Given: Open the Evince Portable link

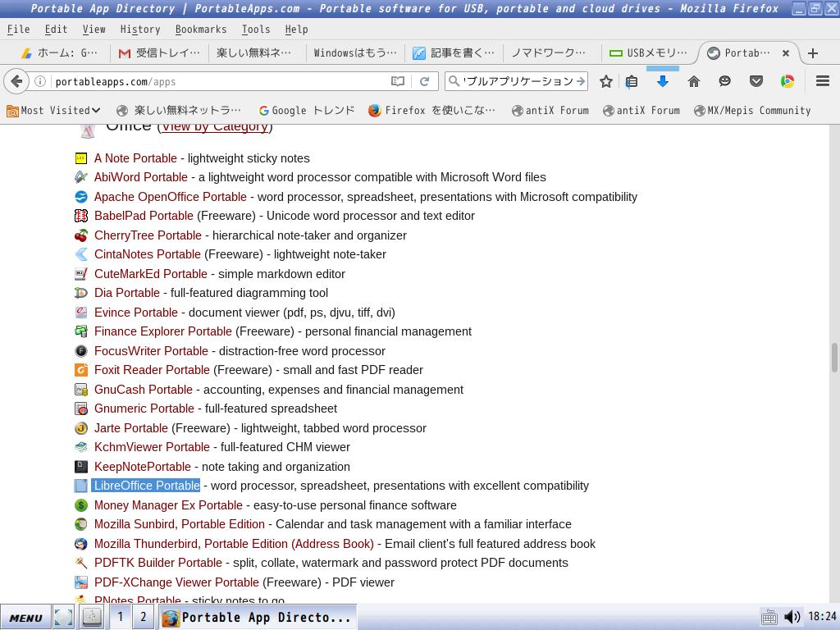Looking at the screenshot, I should click(135, 313).
